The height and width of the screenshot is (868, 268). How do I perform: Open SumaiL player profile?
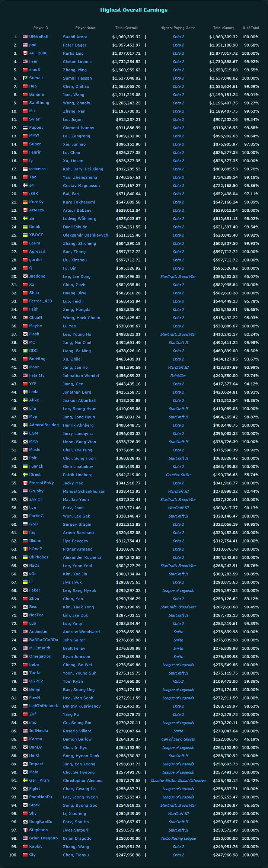tap(36, 78)
